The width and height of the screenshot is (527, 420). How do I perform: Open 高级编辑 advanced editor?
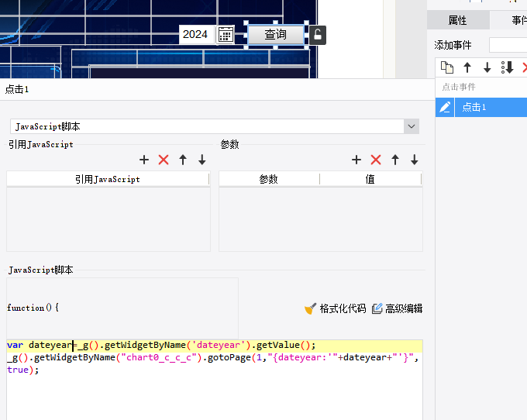(397, 308)
